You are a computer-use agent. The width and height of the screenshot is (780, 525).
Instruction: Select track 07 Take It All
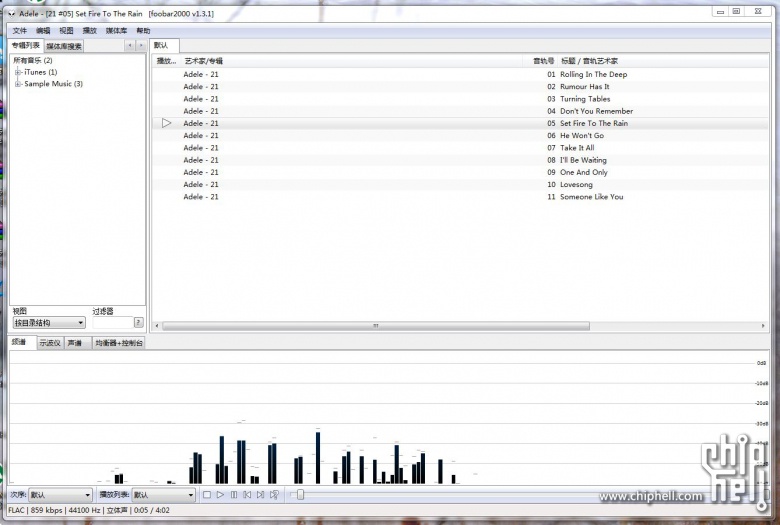460,148
